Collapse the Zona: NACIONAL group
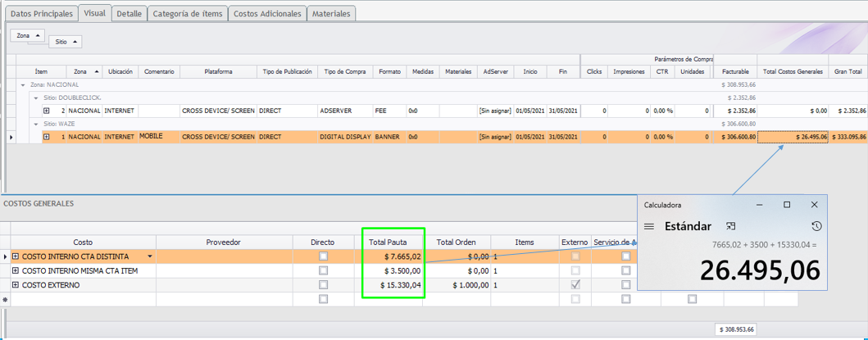This screenshot has width=868, height=340. click(x=23, y=84)
